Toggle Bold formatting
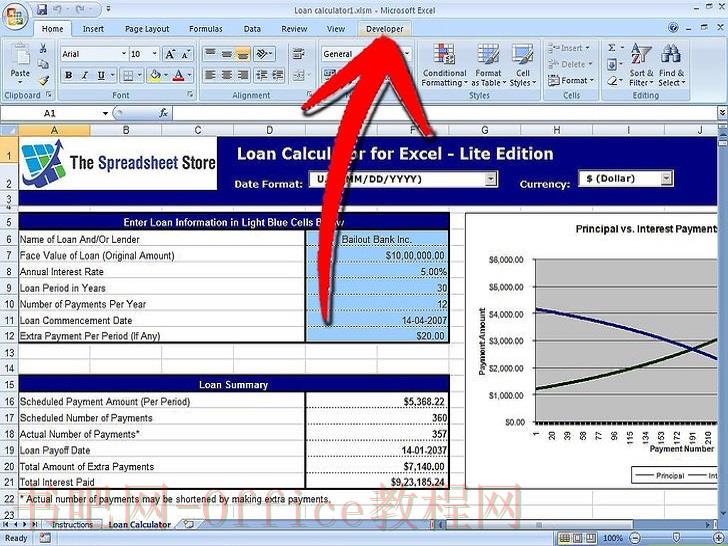 pyautogui.click(x=69, y=75)
